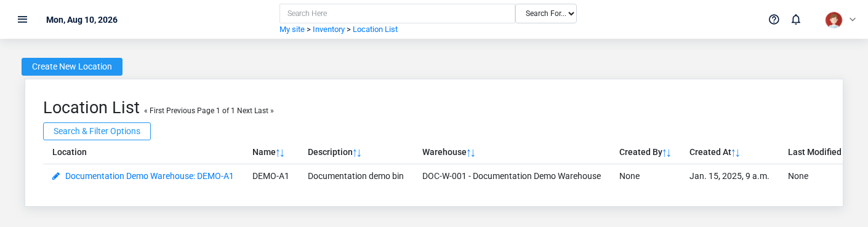
Task: Edit location via pencil icon for DEMO-A1
Action: coord(56,176)
